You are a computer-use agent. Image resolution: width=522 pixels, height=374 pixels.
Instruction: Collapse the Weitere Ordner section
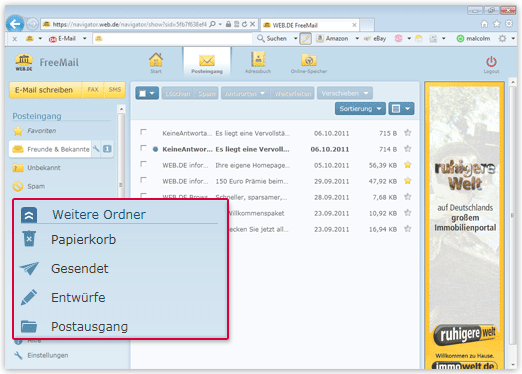(x=29, y=215)
